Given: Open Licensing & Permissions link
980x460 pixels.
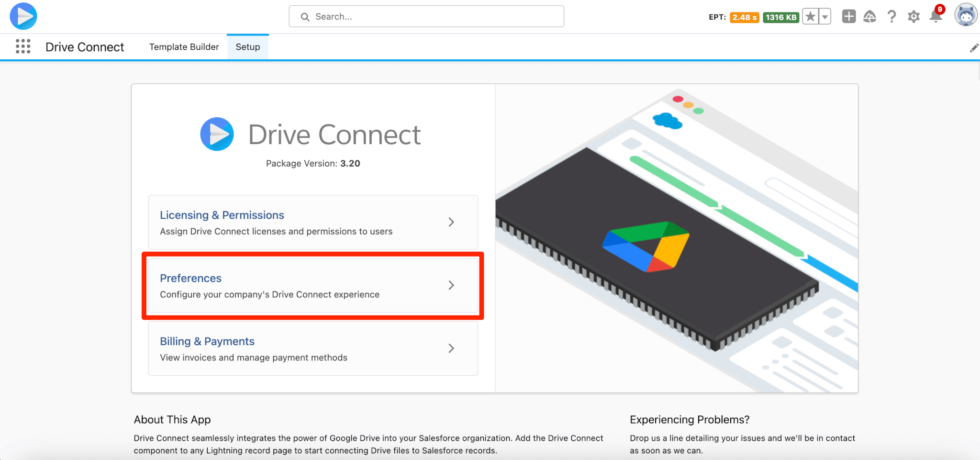Looking at the screenshot, I should click(x=222, y=215).
